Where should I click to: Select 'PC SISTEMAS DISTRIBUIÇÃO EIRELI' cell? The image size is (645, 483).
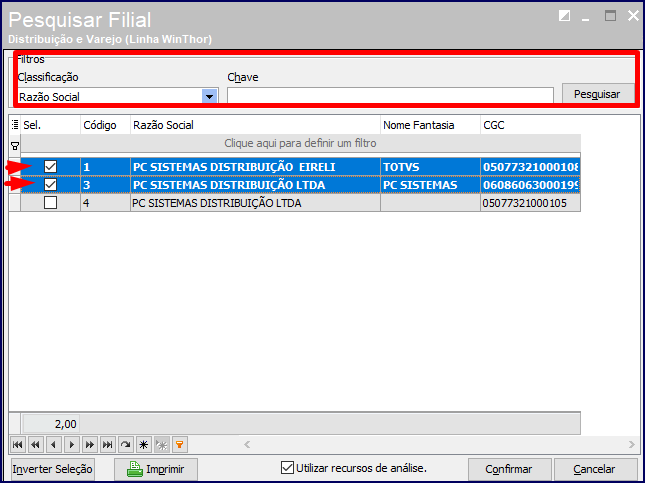pyautogui.click(x=255, y=167)
